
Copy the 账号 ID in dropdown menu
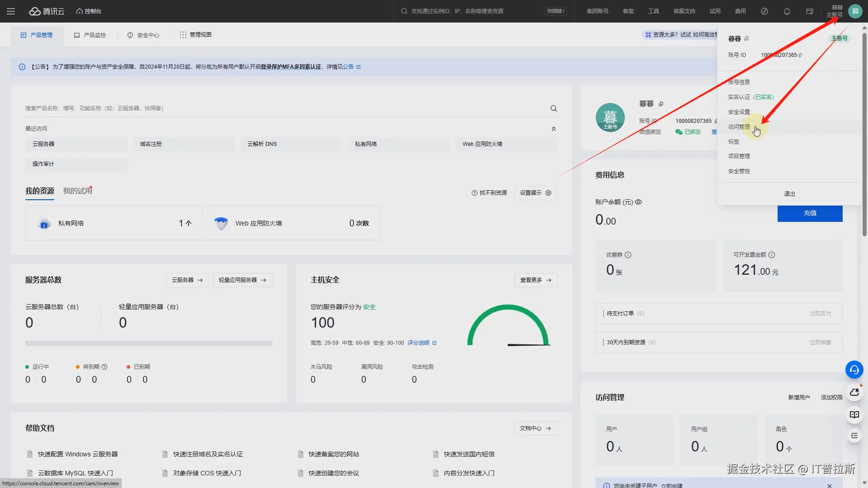(x=800, y=55)
